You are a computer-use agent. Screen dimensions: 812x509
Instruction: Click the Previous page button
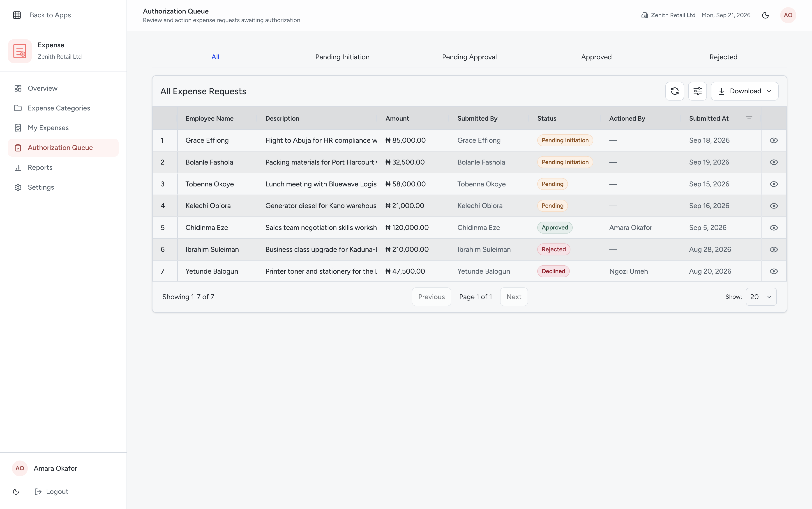(x=431, y=297)
